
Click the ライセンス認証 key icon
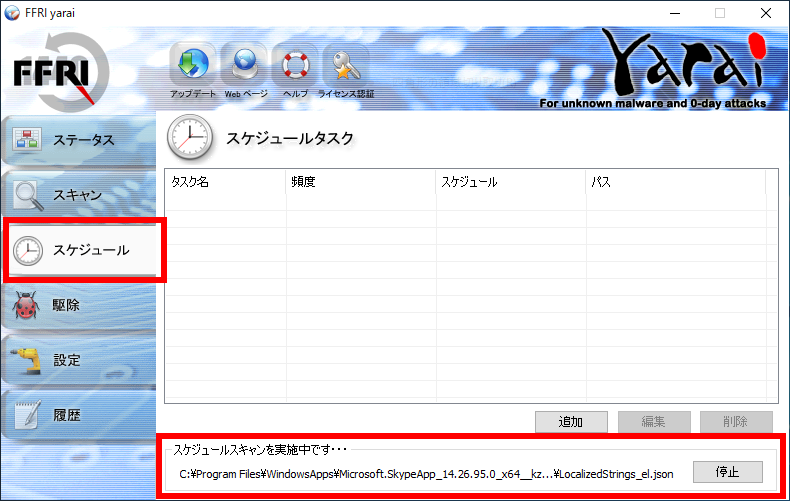[x=346, y=66]
